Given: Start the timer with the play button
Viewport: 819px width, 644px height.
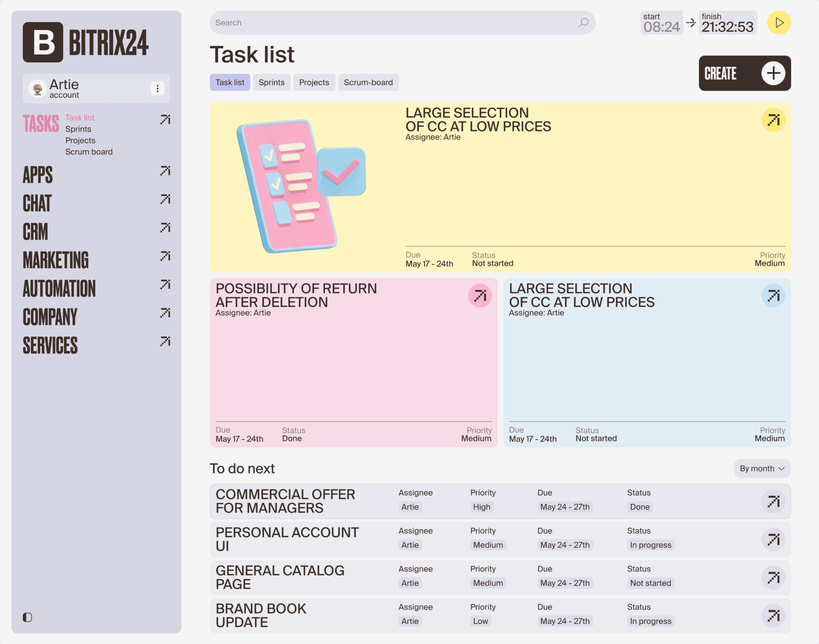Looking at the screenshot, I should (779, 23).
